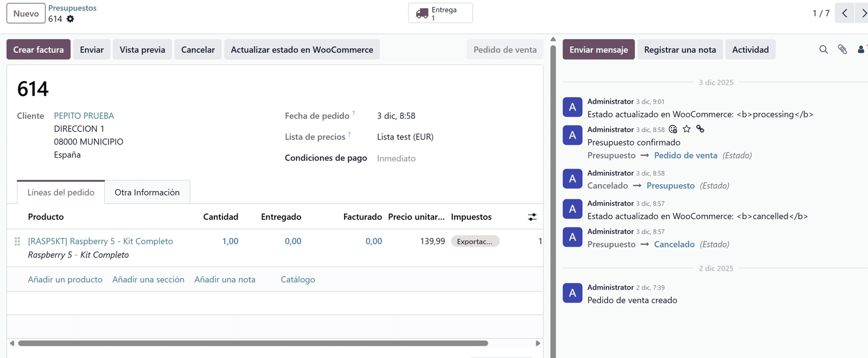868x358 pixels.
Task: Open customer PEPITO PRUEBA
Action: tap(84, 116)
